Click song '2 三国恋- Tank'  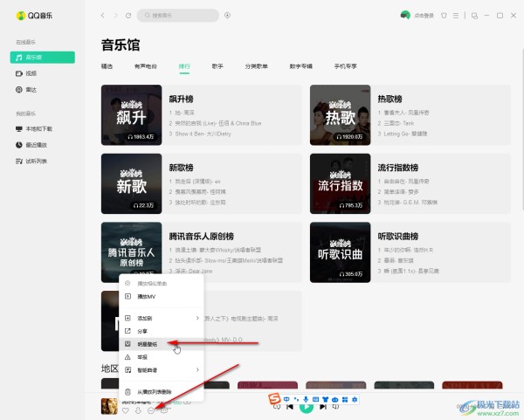396,123
